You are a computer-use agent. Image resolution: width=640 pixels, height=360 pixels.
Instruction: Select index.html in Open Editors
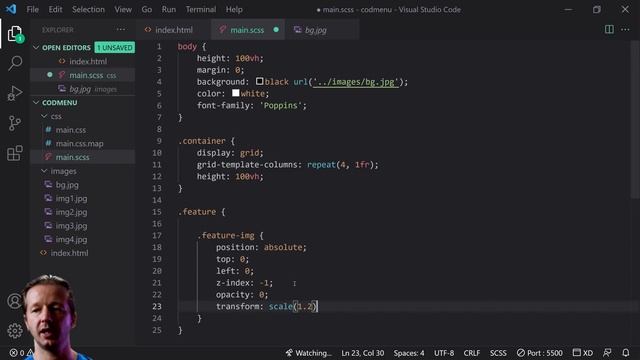coord(83,62)
